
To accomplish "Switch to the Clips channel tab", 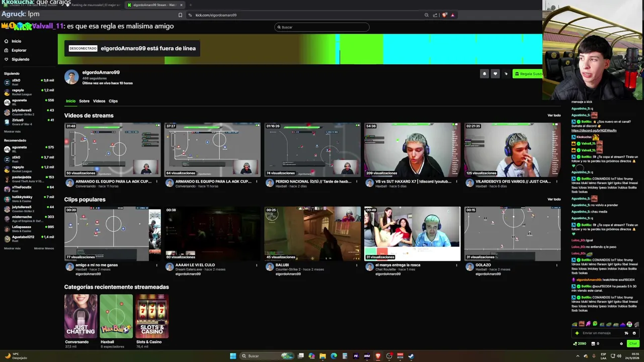I will point(113,101).
